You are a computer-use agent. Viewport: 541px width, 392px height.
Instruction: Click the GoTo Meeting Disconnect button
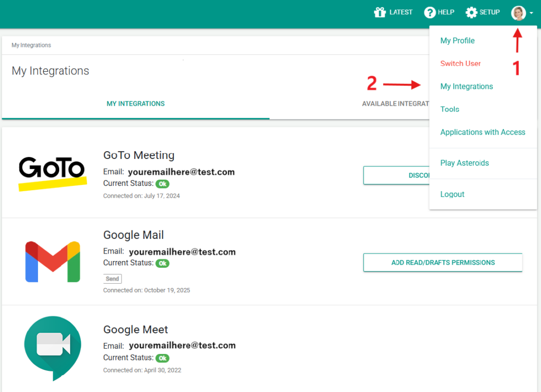click(396, 175)
